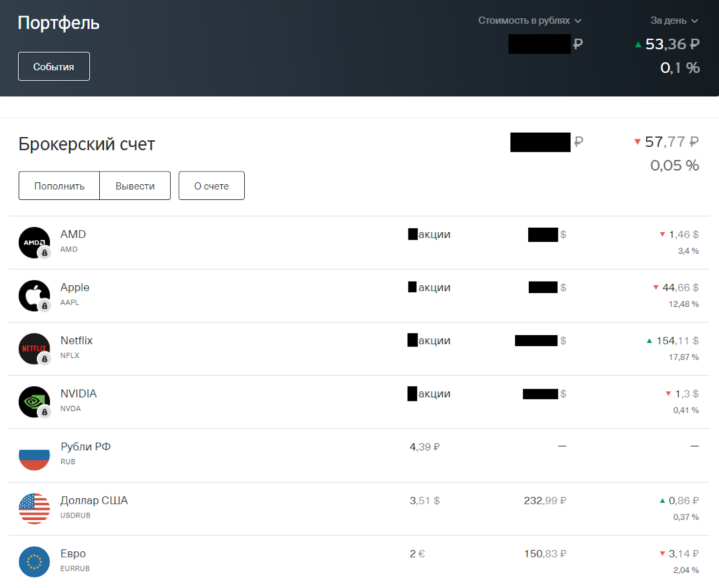The width and height of the screenshot is (719, 588).
Task: Click the О счете button
Action: 211,186
